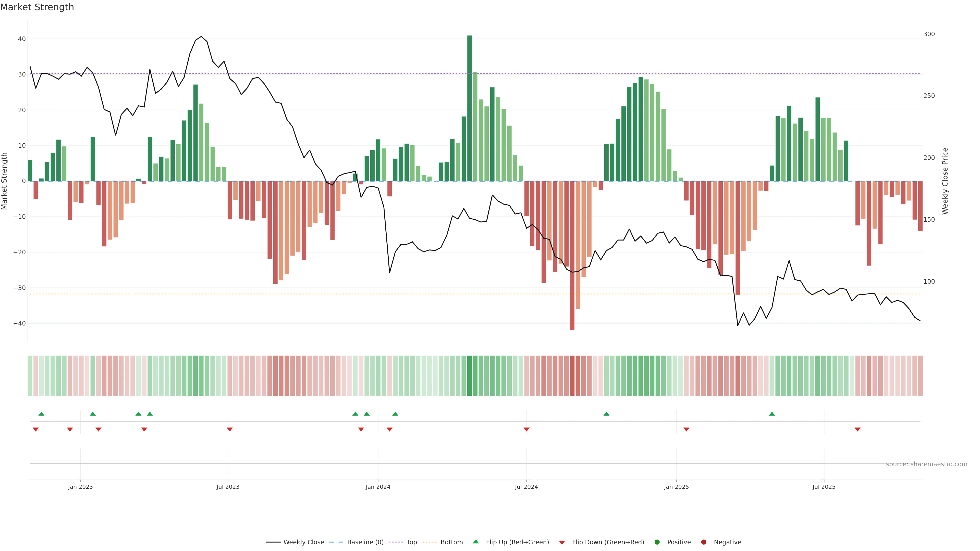The image size is (980, 551).
Task: Click the Flip Up marker before Jul 2025
Action: click(772, 414)
